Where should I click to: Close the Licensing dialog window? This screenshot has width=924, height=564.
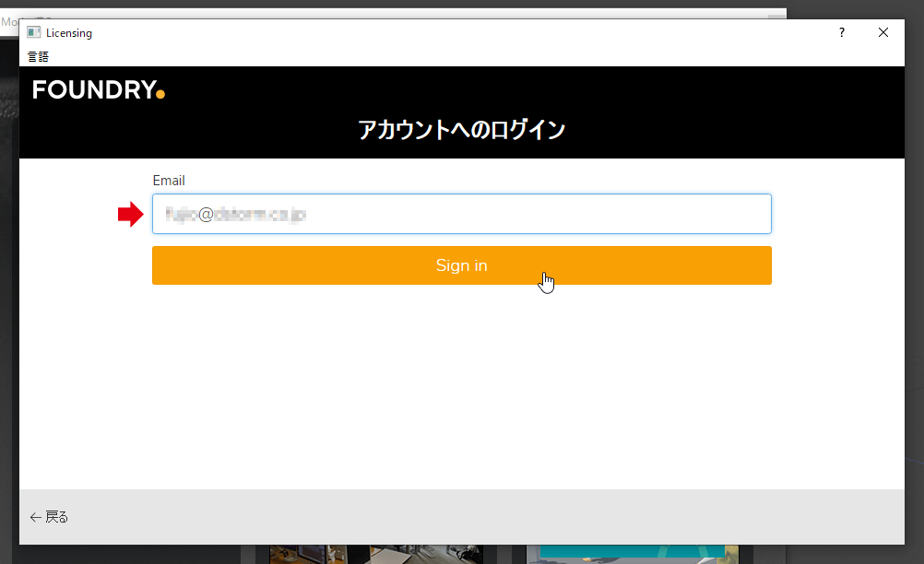pos(883,32)
